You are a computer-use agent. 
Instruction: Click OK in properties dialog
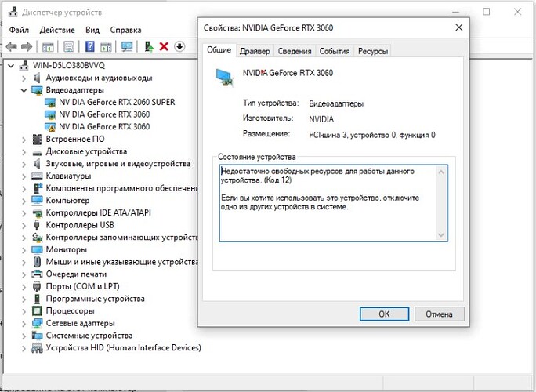(x=384, y=314)
